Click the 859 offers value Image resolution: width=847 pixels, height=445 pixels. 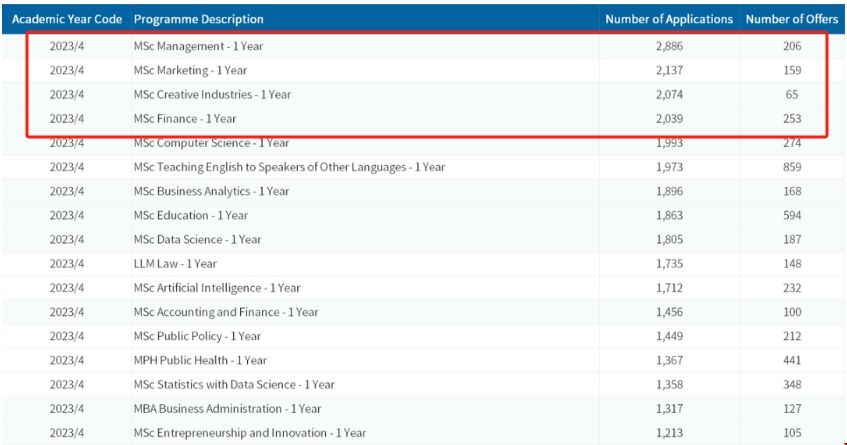(792, 167)
